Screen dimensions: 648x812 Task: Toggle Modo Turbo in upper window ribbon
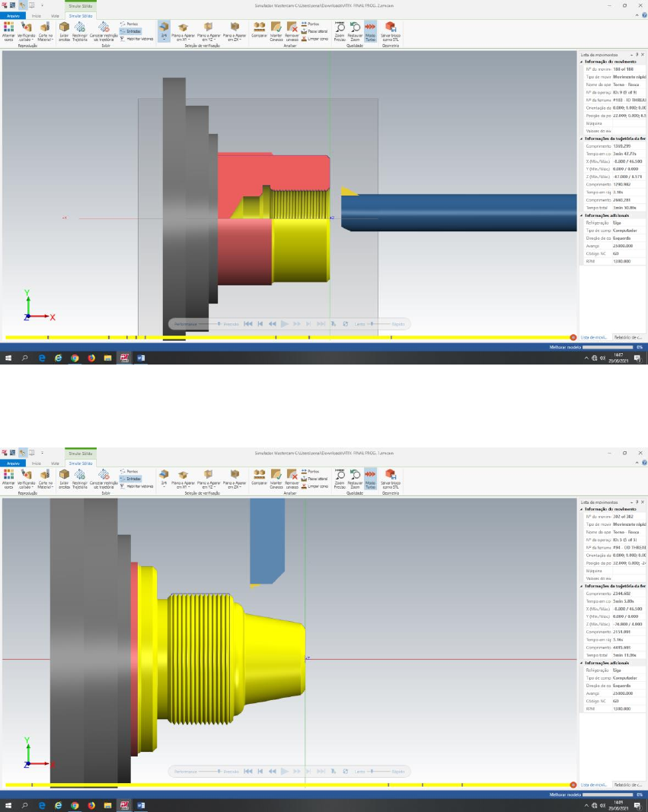(370, 29)
